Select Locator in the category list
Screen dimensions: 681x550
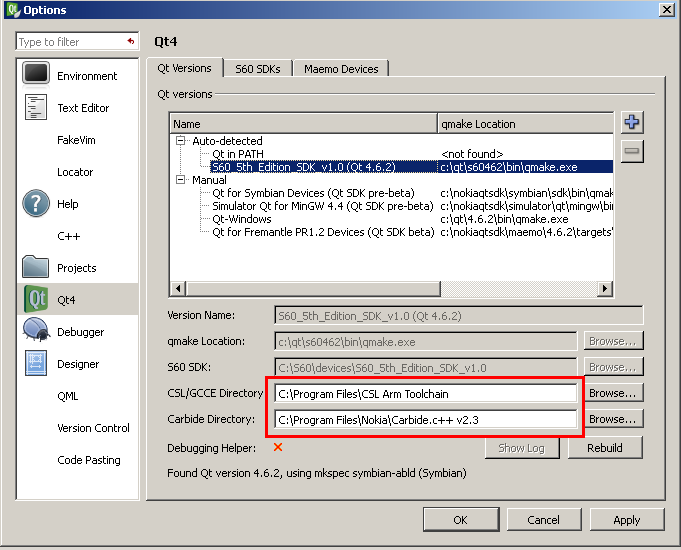click(x=77, y=172)
